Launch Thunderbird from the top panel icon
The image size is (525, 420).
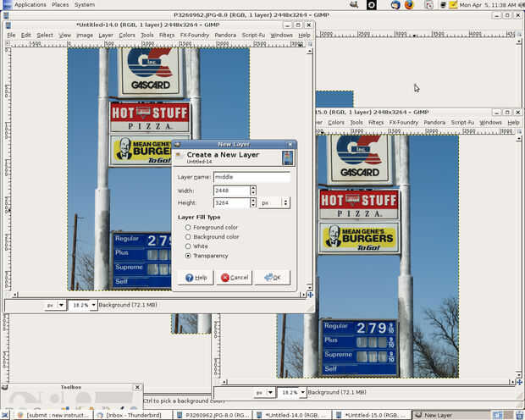[395, 5]
